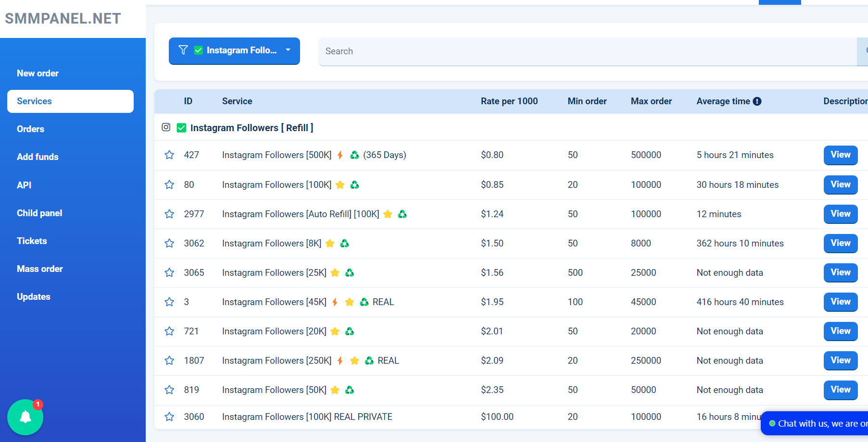Screen dimensions: 868x442
Task: Click the green checkbox beside Instagram Followers [Refill]
Action: (x=181, y=128)
